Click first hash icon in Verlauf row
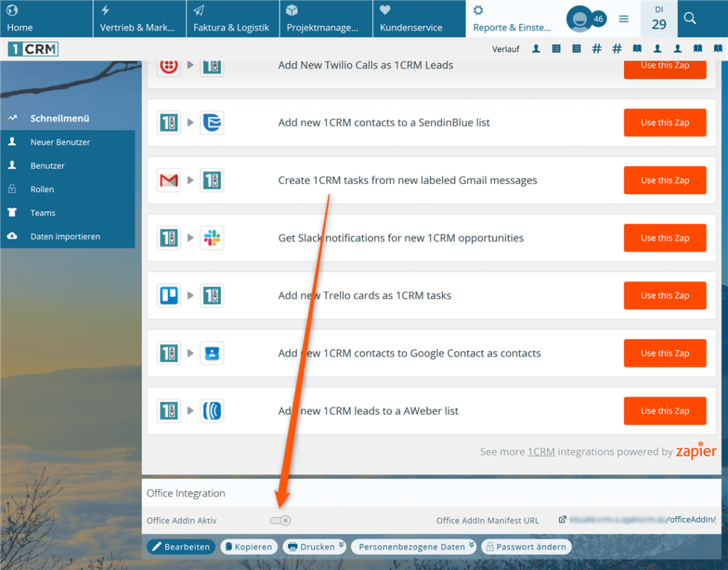The height and width of the screenshot is (570, 728). click(596, 49)
